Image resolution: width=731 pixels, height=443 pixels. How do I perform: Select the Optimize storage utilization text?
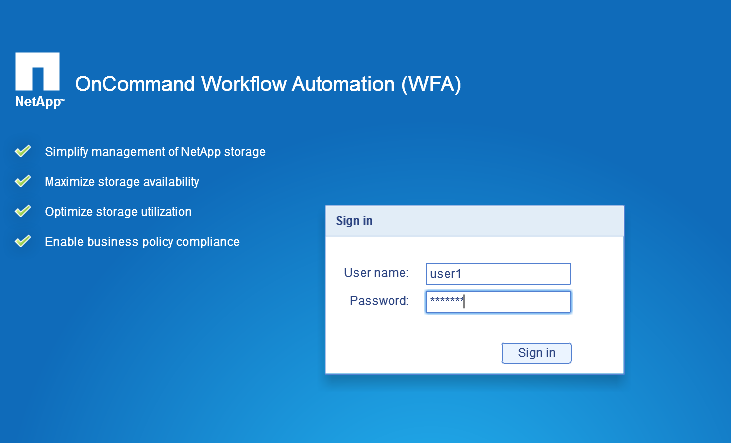(x=118, y=212)
